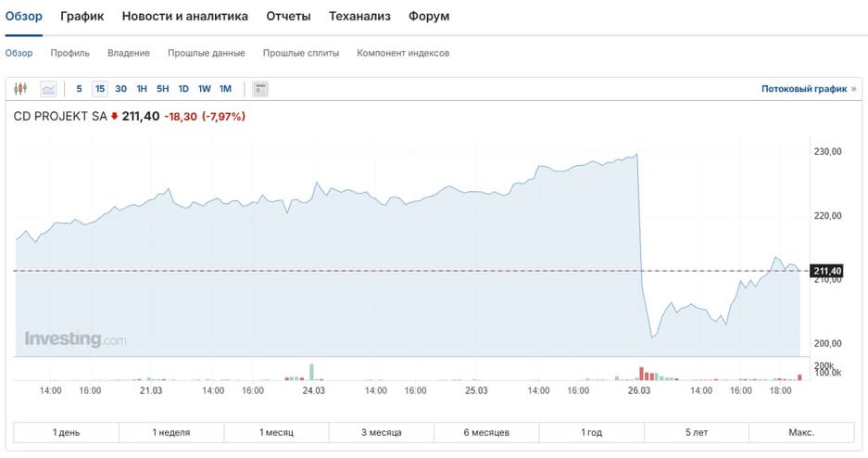Select the area chart type icon
The width and height of the screenshot is (868, 458).
pyautogui.click(x=48, y=89)
